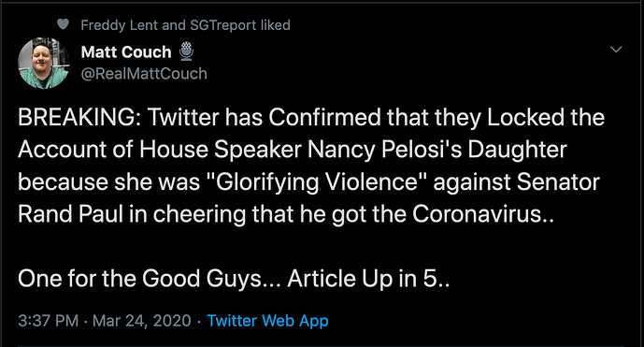The height and width of the screenshot is (347, 644).
Task: Click the microphone emoji next to Matt Couch
Action: point(186,51)
